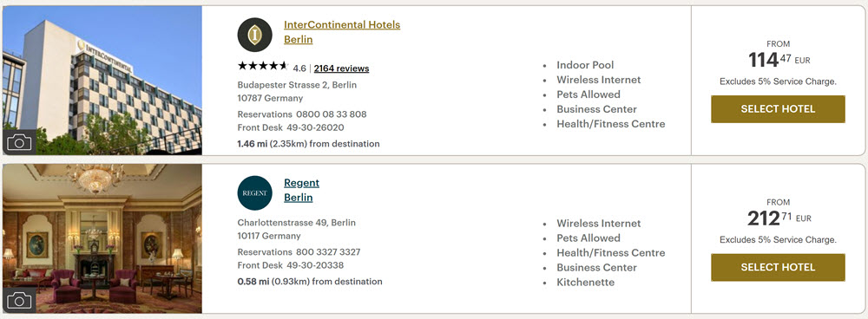868x319 pixels.
Task: Click the InterContinental round brand logo
Action: coord(254,35)
